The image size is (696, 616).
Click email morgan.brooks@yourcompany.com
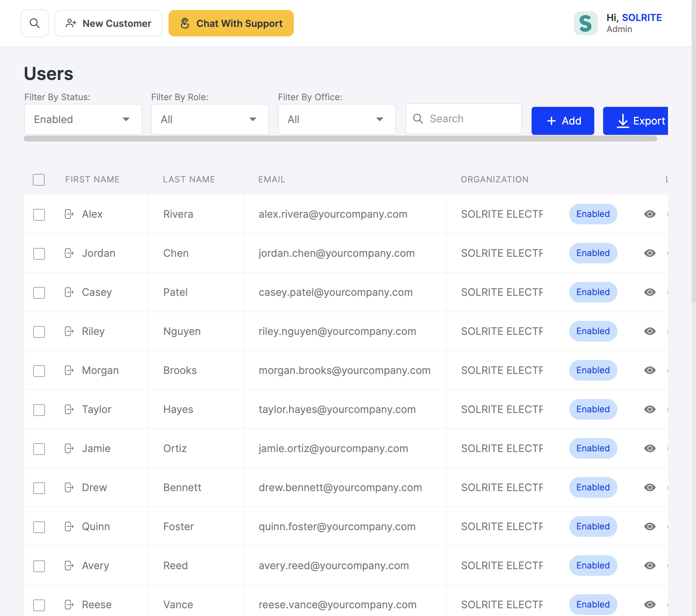click(345, 370)
